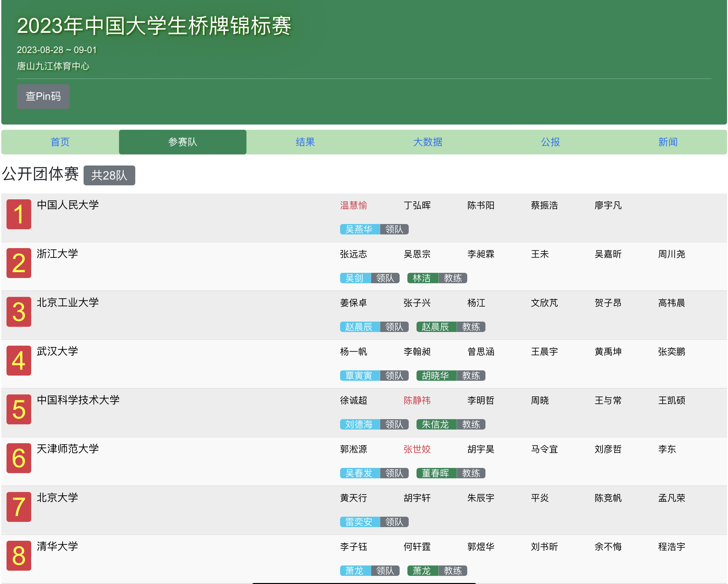Click player name 王凯硕
This screenshot has height=584, width=728.
672,401
